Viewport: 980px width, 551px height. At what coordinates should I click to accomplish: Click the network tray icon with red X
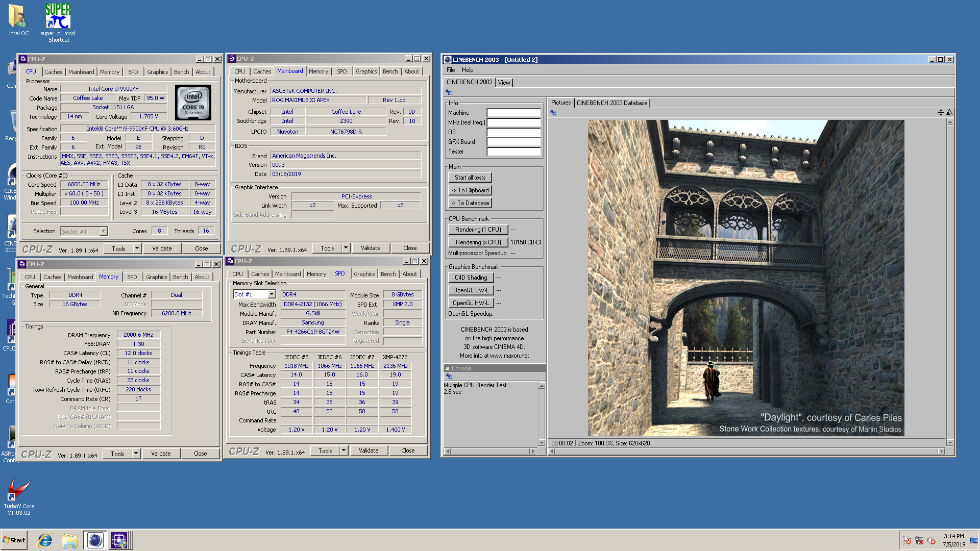click(919, 540)
